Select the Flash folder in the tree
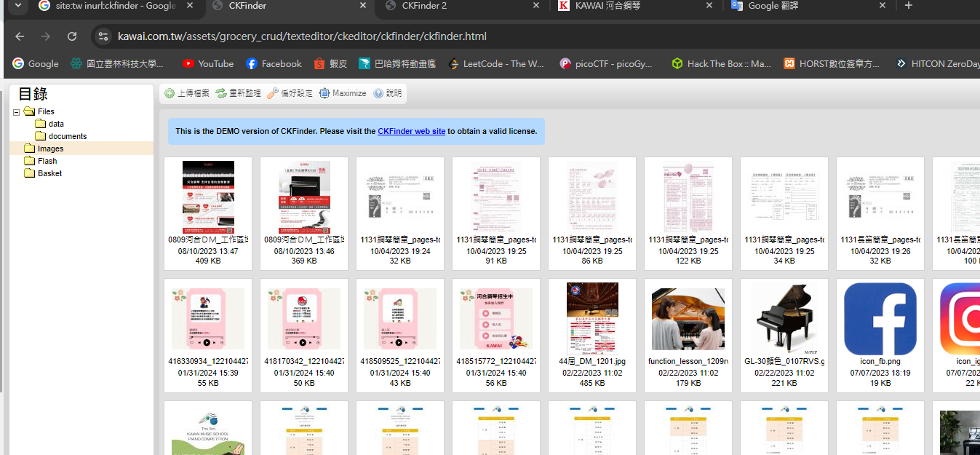 pos(47,161)
